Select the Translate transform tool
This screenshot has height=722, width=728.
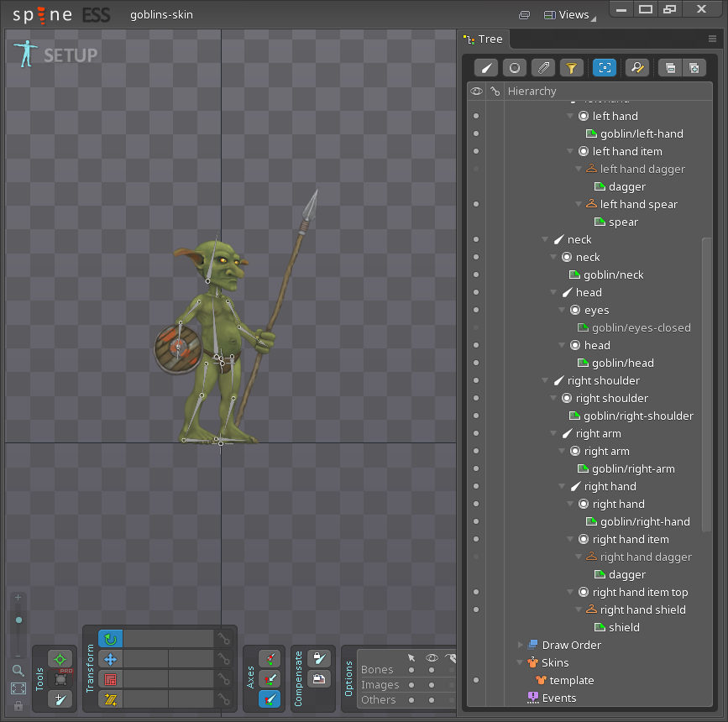point(110,659)
